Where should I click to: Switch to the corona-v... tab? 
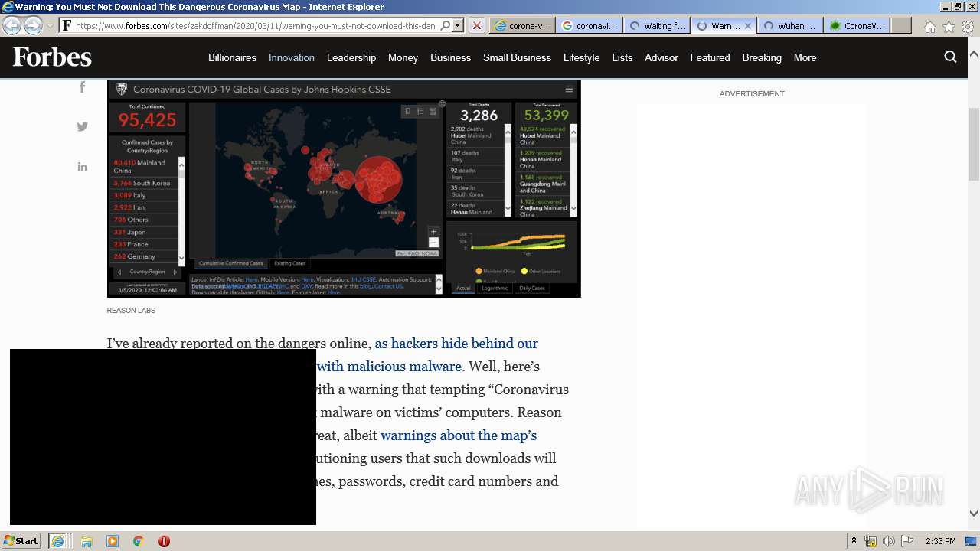pos(522,25)
